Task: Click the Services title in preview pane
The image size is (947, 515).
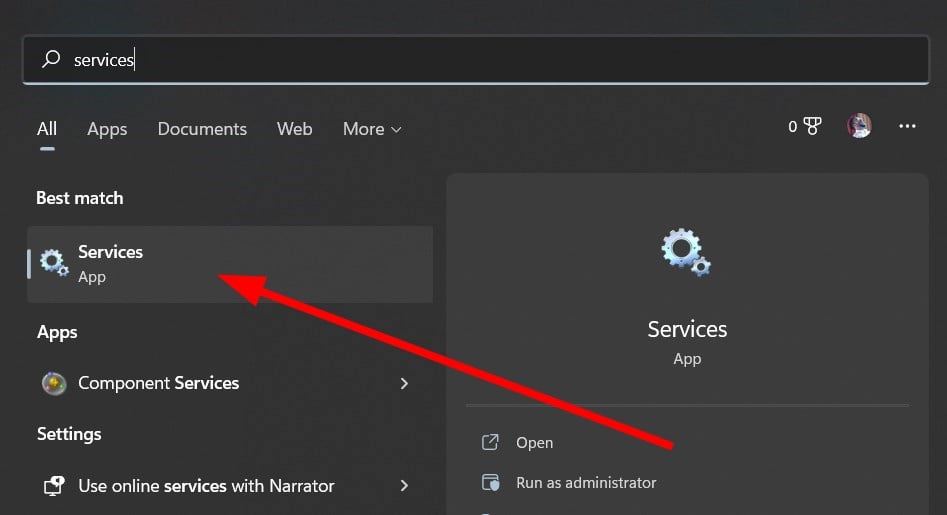Action: click(x=687, y=329)
